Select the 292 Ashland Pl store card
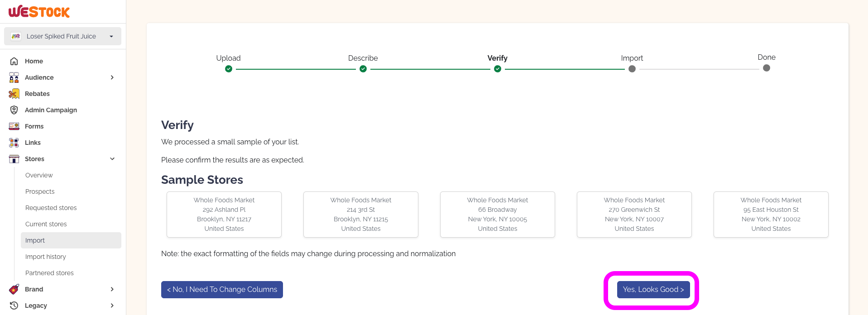Image resolution: width=868 pixels, height=315 pixels. [224, 215]
